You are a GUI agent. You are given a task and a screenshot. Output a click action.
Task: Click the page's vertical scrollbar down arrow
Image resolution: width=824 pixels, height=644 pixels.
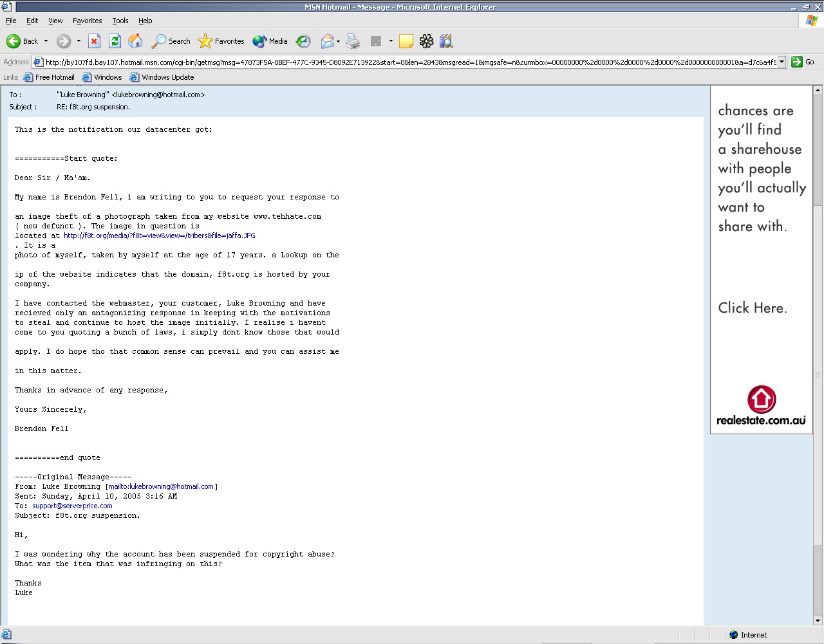tap(818, 621)
